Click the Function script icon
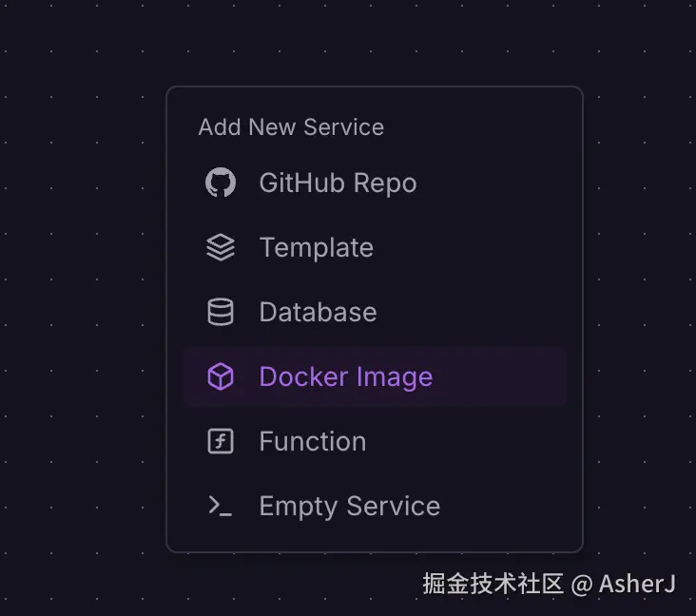 click(x=221, y=441)
